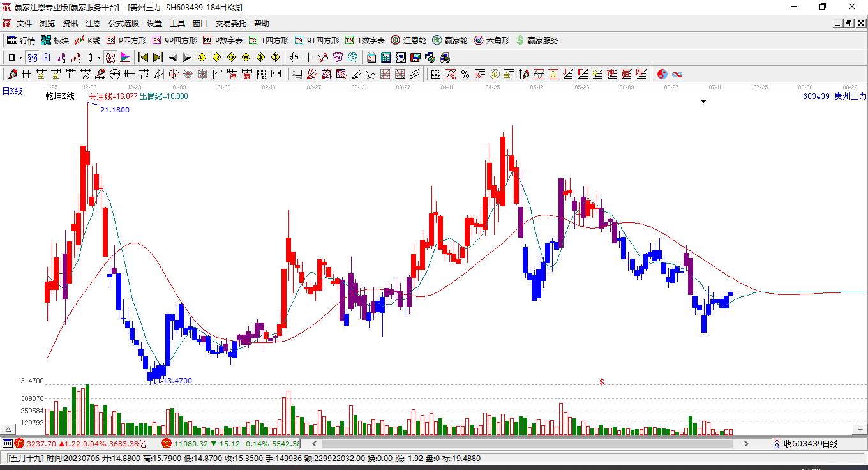The width and height of the screenshot is (868, 470).
Task: Click the 日K线 label
Action: pyautogui.click(x=12, y=91)
